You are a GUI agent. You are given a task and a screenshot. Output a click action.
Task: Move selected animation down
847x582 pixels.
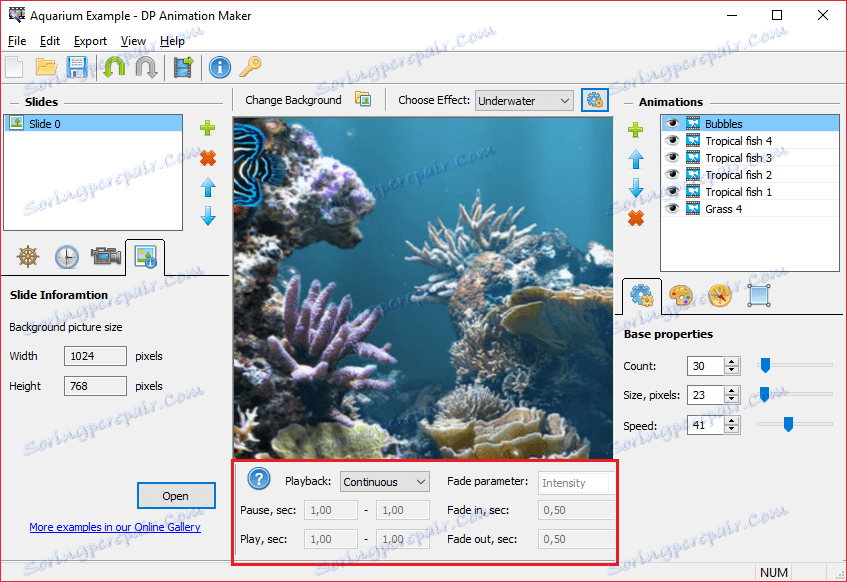[636, 188]
